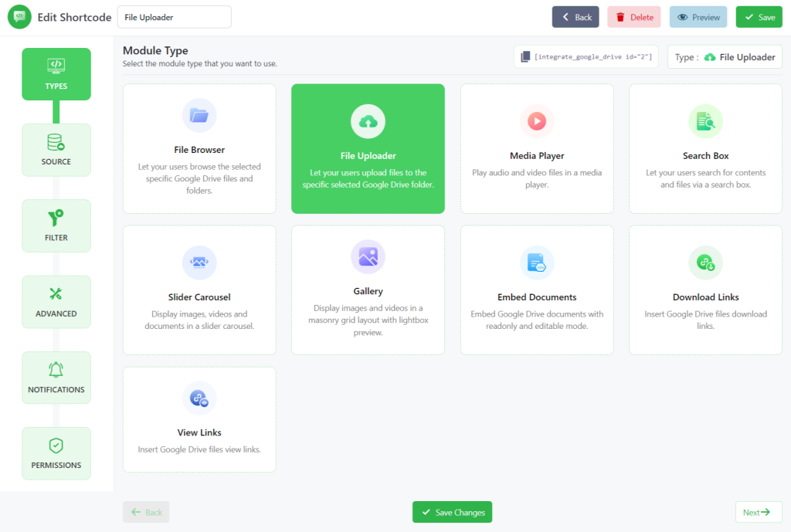
Task: Click the View Links icon
Action: point(199,398)
